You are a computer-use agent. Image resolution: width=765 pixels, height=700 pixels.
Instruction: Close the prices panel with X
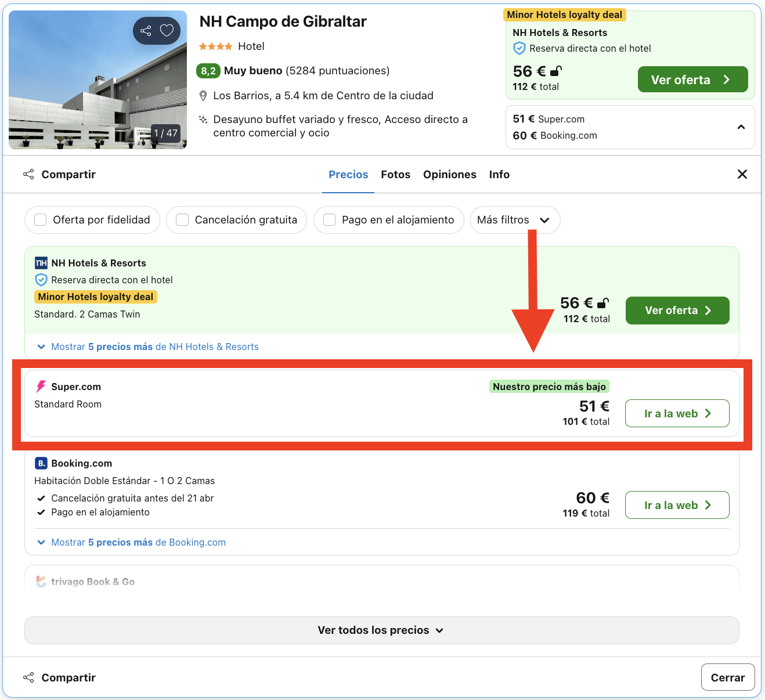pyautogui.click(x=742, y=174)
